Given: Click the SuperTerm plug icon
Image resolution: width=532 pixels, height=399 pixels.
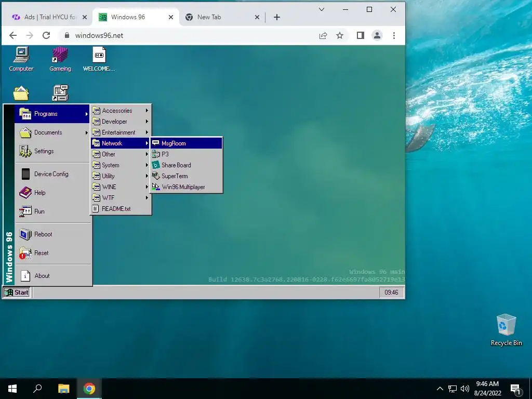Looking at the screenshot, I should click(156, 176).
